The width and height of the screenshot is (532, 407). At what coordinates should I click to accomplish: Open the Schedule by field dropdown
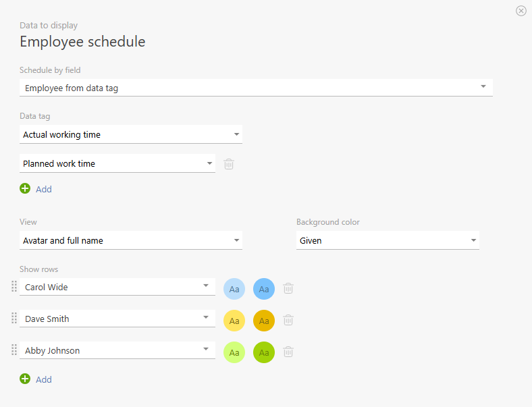point(256,88)
